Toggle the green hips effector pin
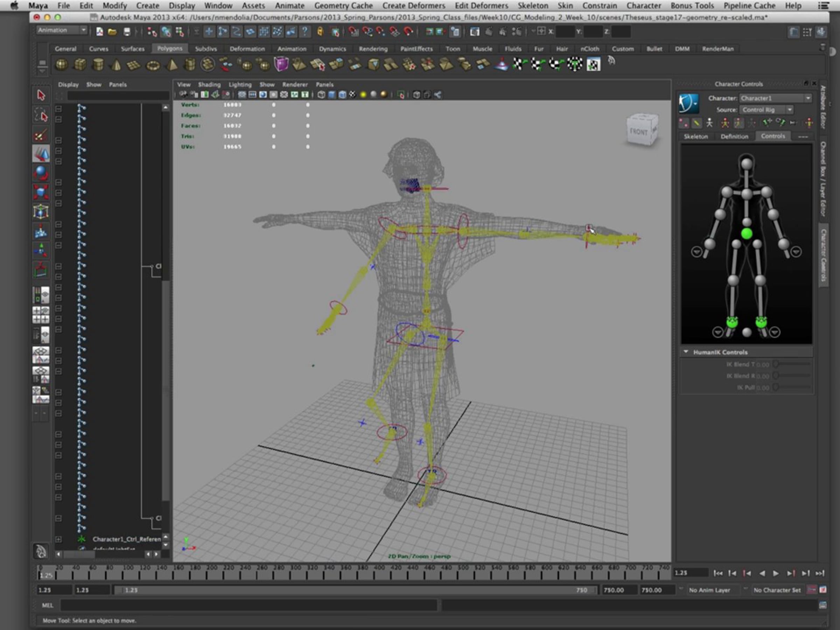840x630 pixels. pos(746,233)
